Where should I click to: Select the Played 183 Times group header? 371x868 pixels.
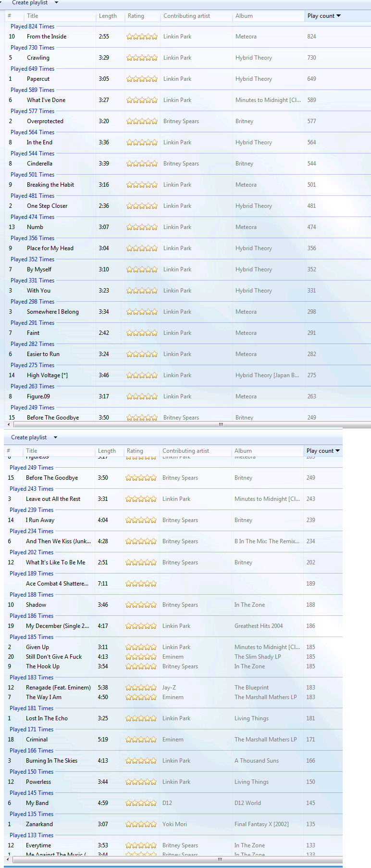pyautogui.click(x=31, y=677)
